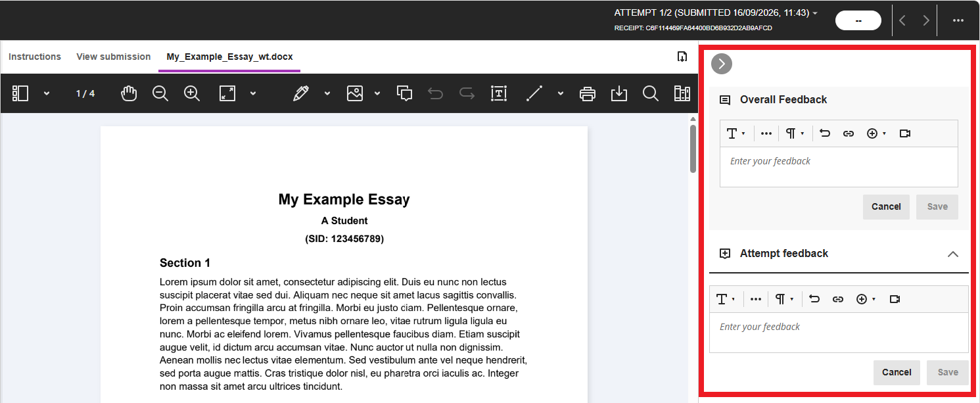Screen dimensions: 980x403
Task: Show more formatting options in Overall Feedback
Action: pos(766,133)
